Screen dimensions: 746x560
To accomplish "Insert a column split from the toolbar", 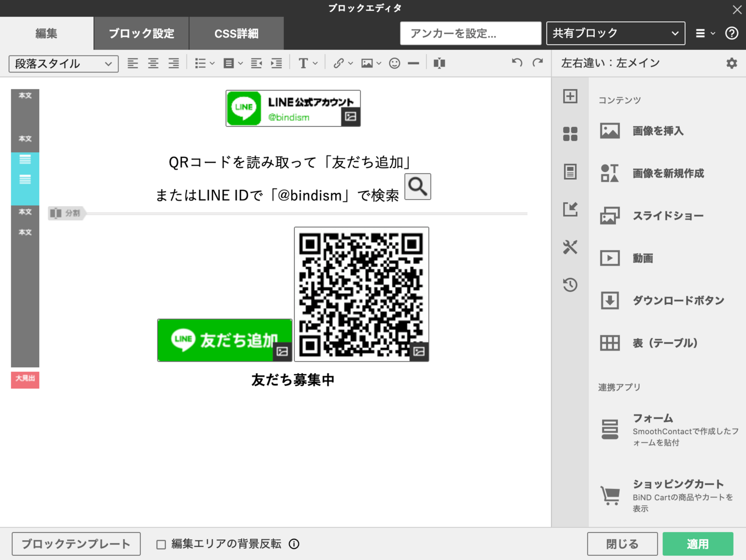I will pyautogui.click(x=439, y=63).
